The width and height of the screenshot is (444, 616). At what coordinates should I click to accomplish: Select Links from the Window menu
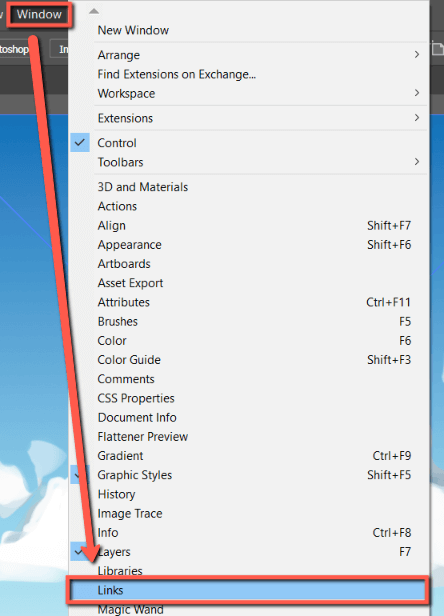click(x=248, y=590)
